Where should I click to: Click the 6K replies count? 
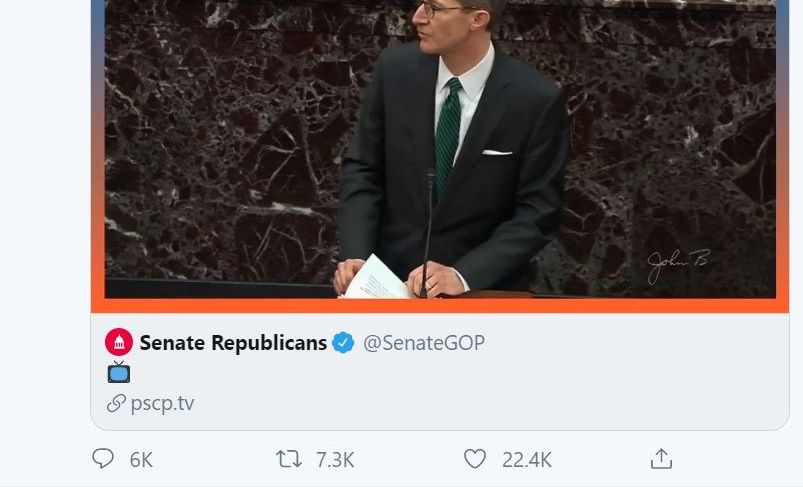point(141,459)
